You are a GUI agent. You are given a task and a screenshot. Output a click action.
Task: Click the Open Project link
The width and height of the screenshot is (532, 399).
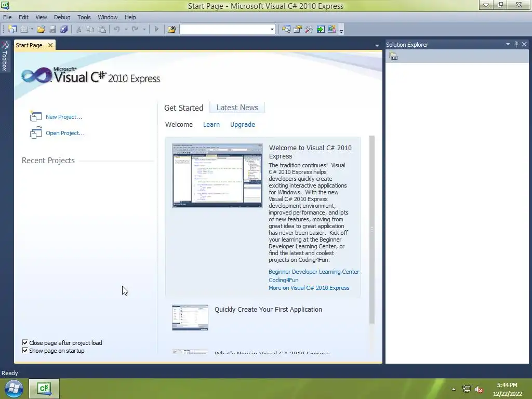[x=65, y=133]
